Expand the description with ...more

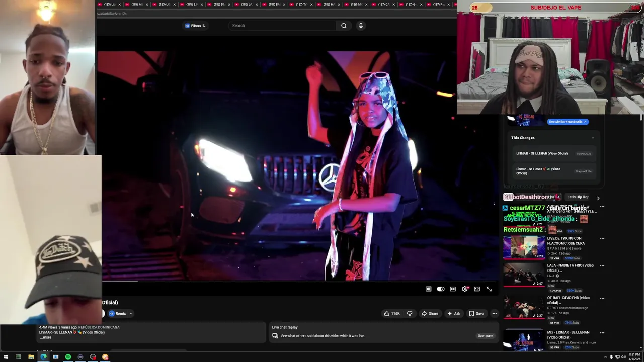tap(46, 337)
